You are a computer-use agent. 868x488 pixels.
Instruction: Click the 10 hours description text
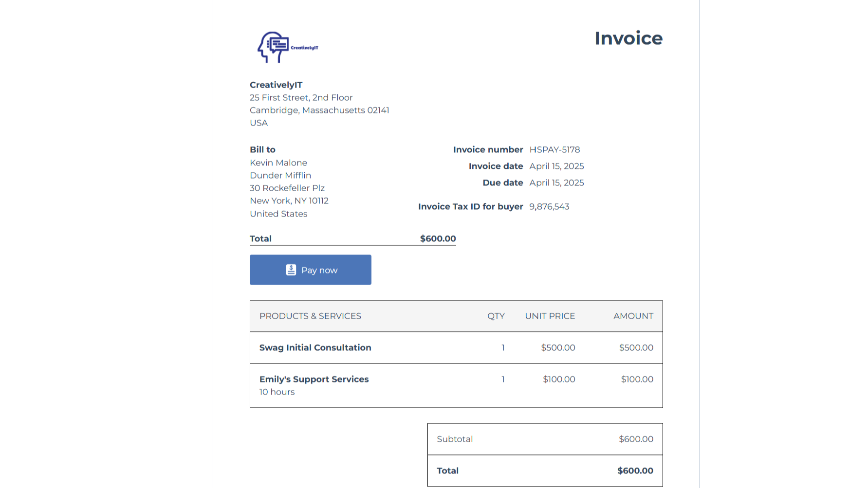(277, 392)
